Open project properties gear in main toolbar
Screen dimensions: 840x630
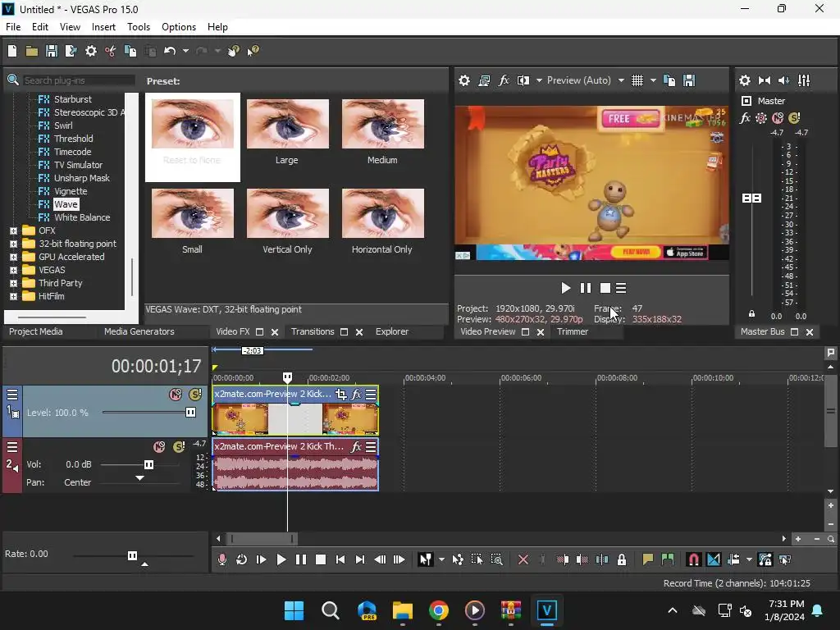(x=91, y=51)
